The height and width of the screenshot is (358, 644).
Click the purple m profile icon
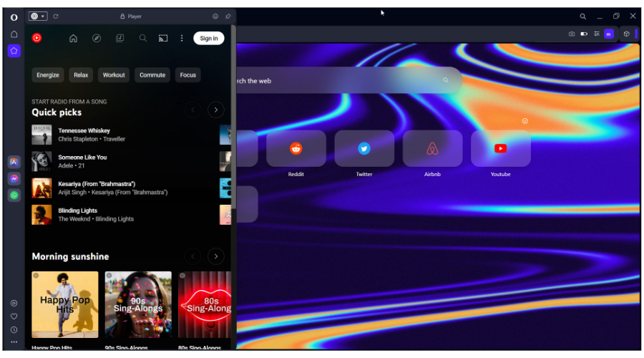609,34
